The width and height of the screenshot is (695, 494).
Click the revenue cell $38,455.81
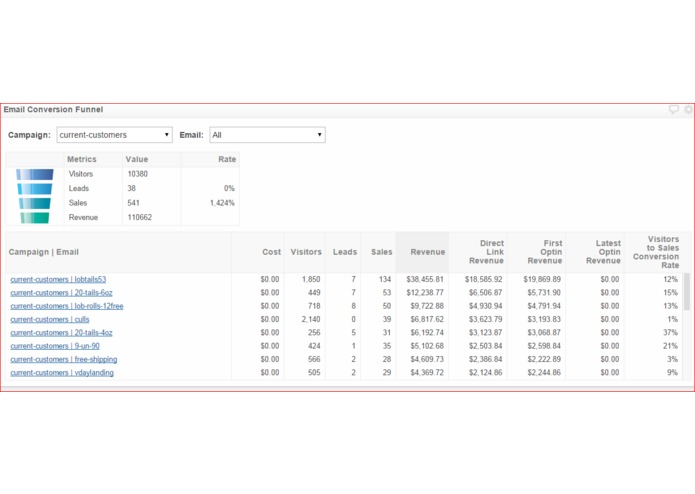point(425,280)
